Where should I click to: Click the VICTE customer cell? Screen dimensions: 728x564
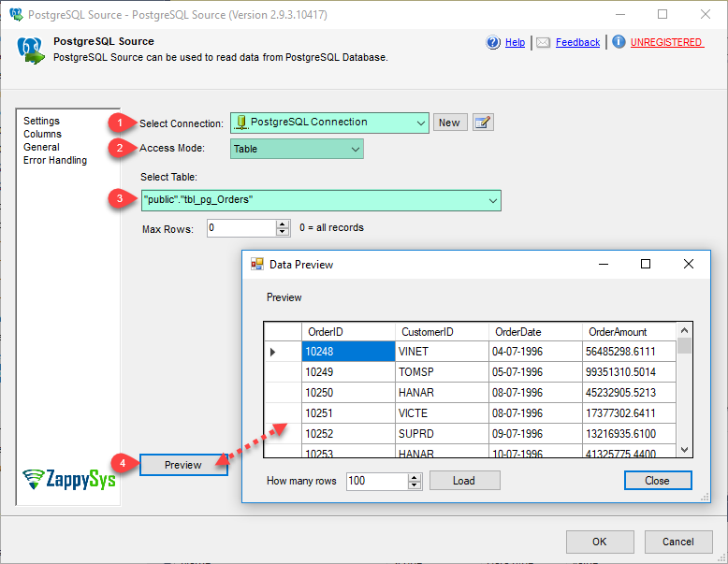442,413
